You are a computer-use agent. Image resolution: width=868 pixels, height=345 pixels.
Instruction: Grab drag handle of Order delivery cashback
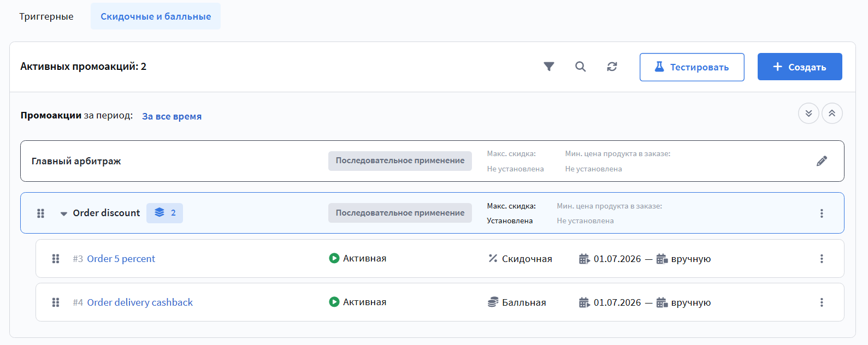coord(56,302)
